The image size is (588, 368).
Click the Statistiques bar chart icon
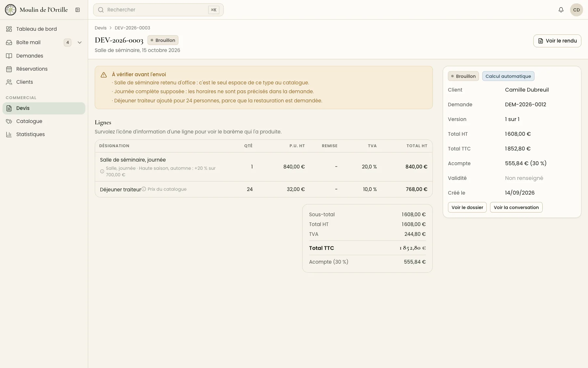click(9, 134)
